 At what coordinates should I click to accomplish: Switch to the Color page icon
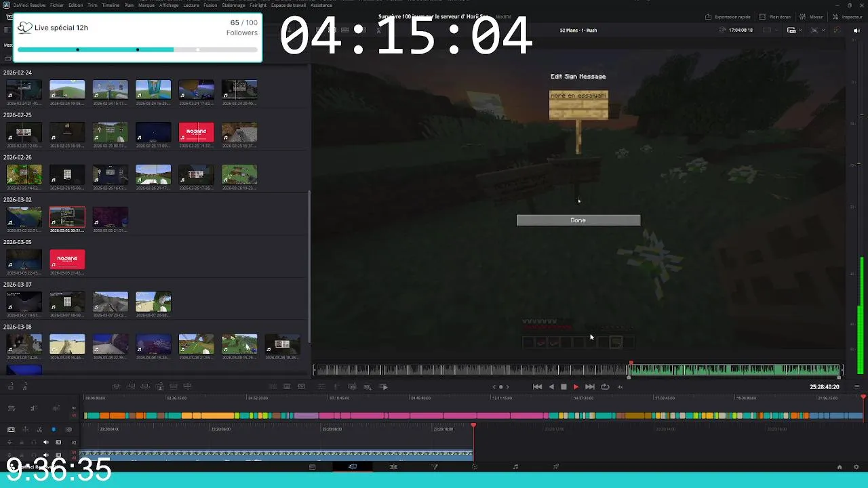[475, 467]
